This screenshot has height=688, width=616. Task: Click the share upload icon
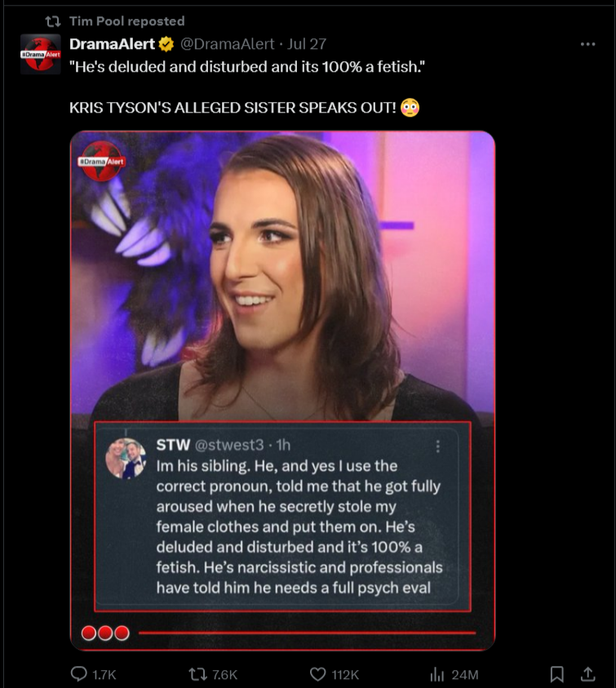(588, 673)
